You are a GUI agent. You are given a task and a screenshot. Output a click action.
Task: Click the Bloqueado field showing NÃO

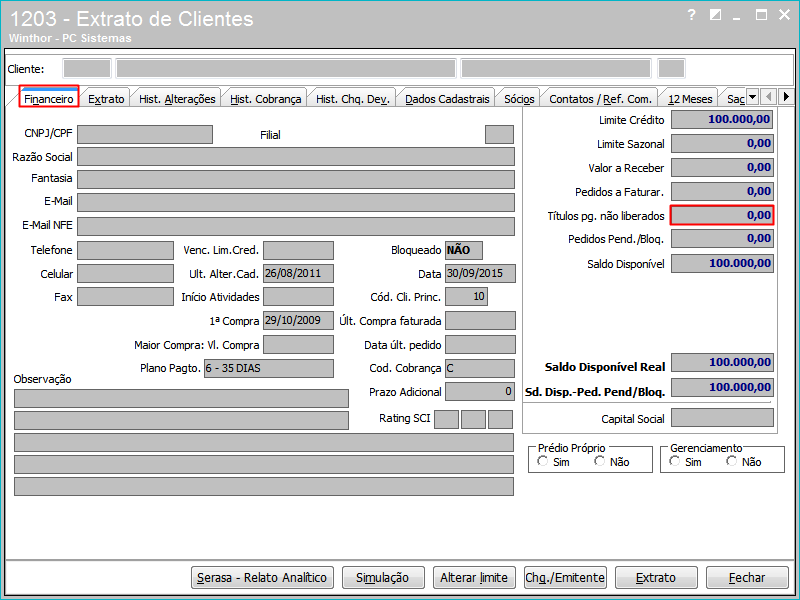464,251
